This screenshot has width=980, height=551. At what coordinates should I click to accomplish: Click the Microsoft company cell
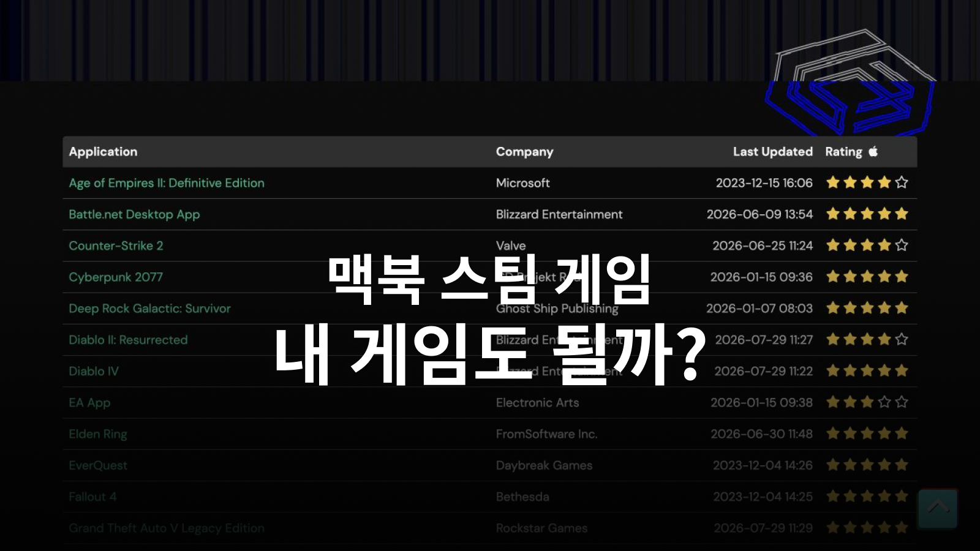pos(522,183)
